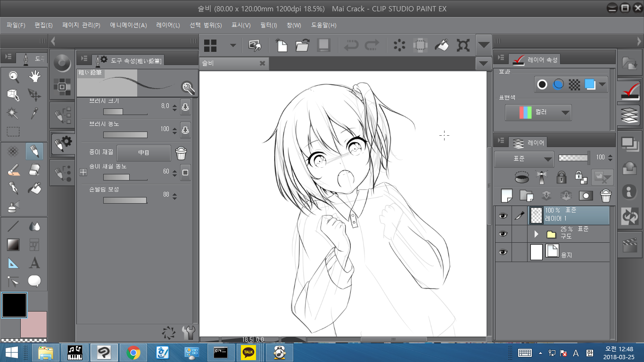Hide the 구도 folder layer
The image size is (644, 362).
pyautogui.click(x=503, y=234)
